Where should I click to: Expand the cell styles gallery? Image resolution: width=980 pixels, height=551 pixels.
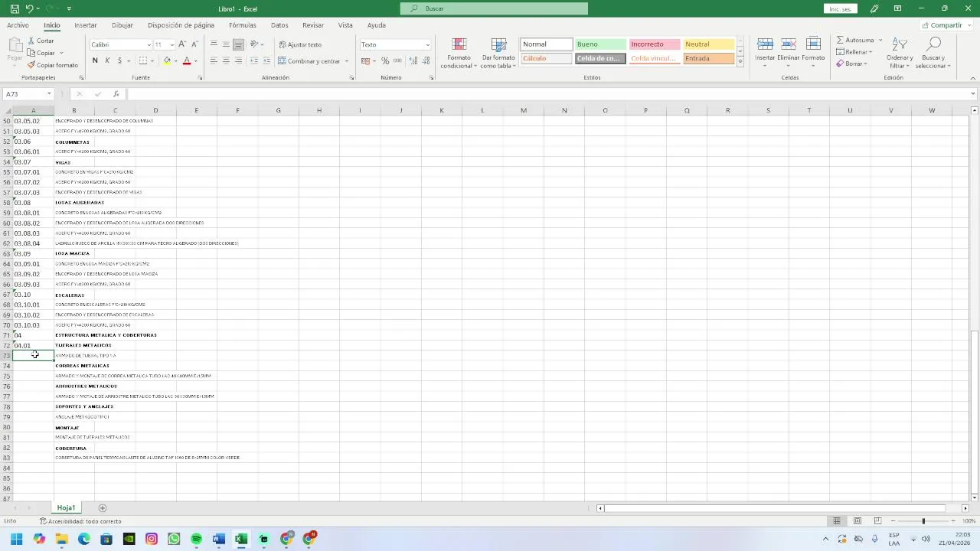pyautogui.click(x=740, y=61)
